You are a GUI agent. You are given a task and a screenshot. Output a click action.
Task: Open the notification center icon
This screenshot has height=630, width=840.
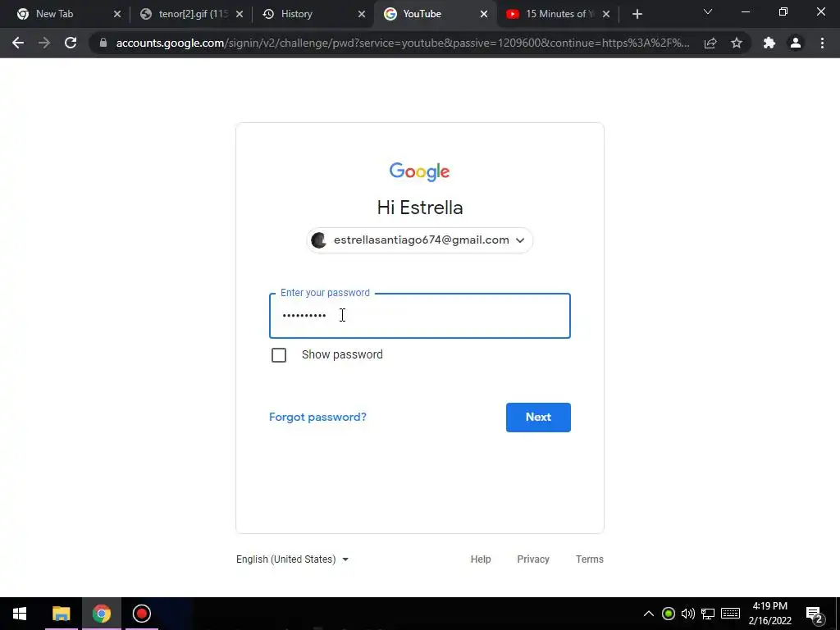[x=815, y=614]
